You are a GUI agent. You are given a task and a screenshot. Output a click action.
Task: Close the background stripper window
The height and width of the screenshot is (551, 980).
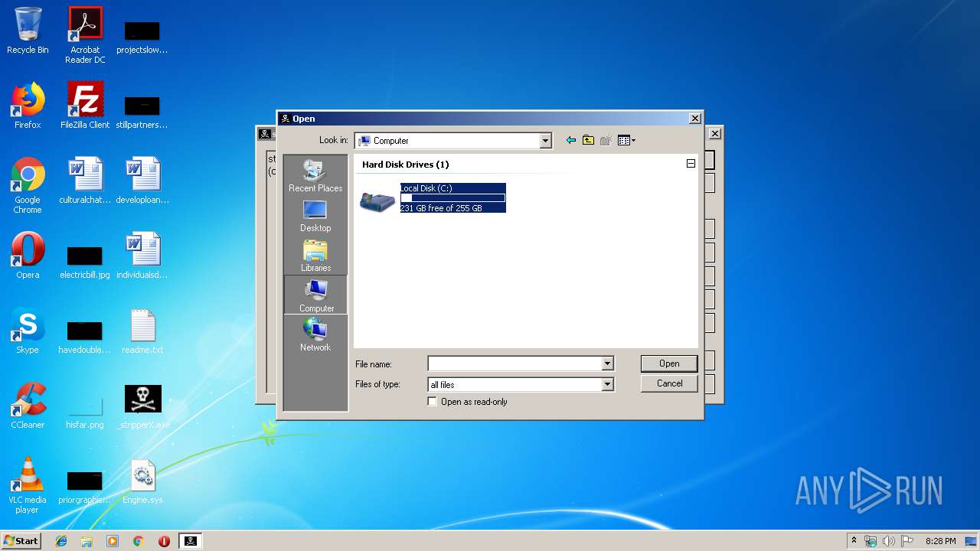714,134
